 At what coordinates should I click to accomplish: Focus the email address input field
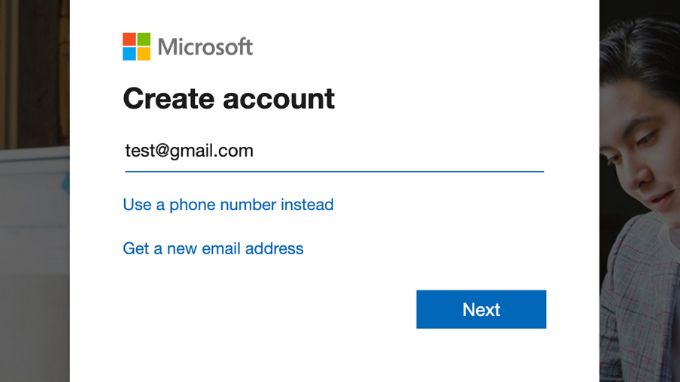click(334, 151)
